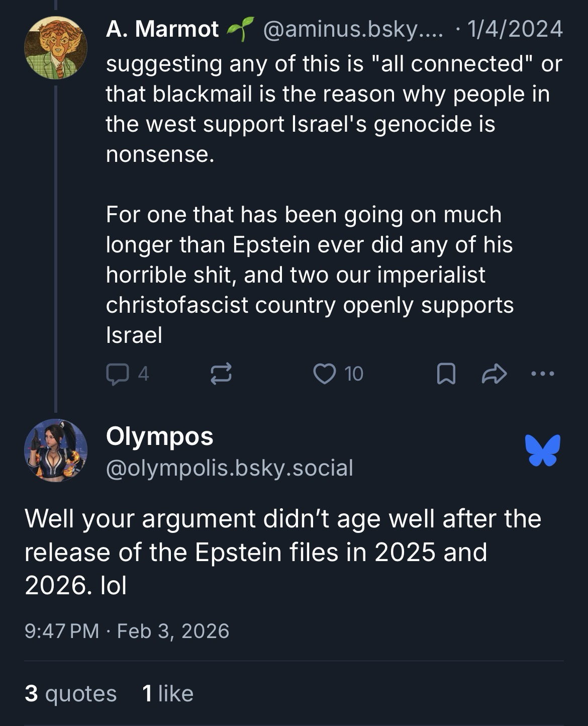588x726 pixels.
Task: Like A. Marmot's post with the heart
Action: tap(324, 374)
